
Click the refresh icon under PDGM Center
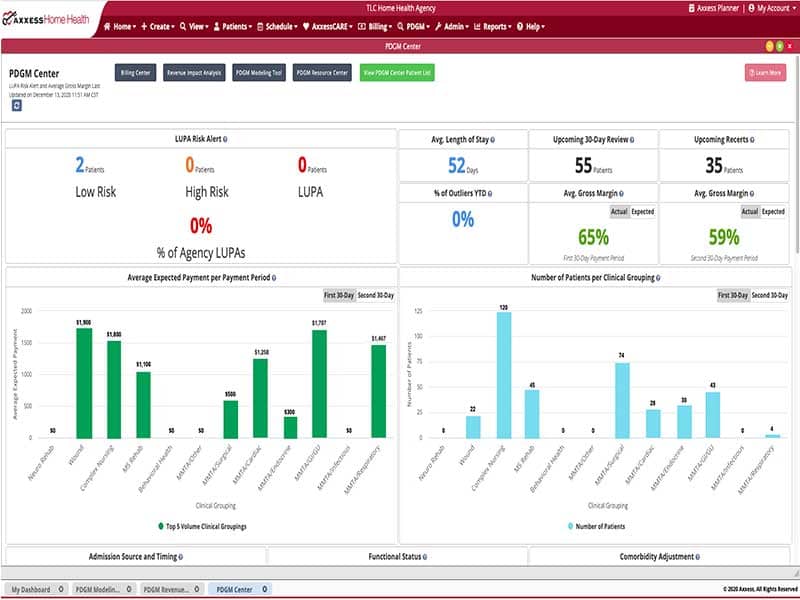pyautogui.click(x=17, y=106)
